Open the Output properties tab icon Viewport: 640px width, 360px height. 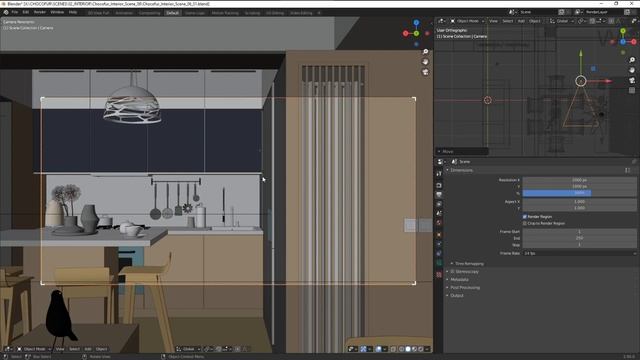pos(439,195)
